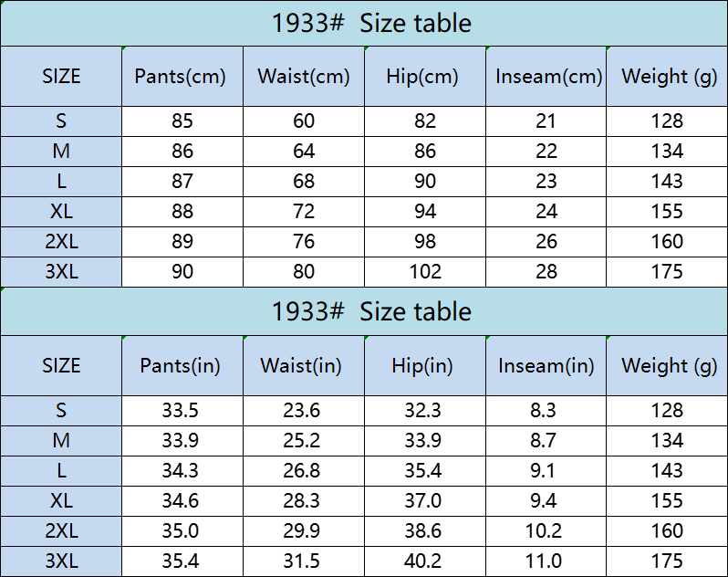Click the 3XL row label in cm table
The height and width of the screenshot is (577, 728).
(61, 272)
